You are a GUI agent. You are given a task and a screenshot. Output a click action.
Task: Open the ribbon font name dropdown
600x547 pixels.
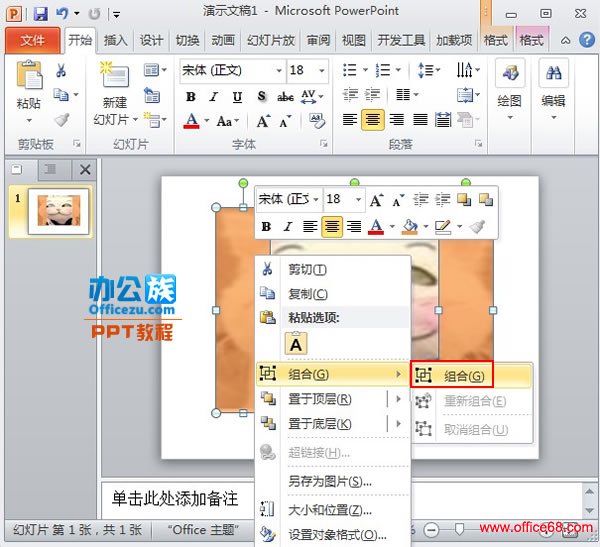[x=279, y=70]
